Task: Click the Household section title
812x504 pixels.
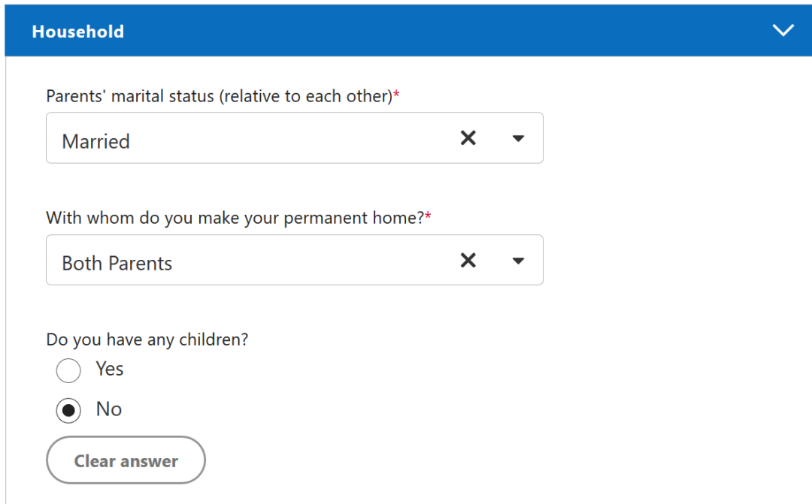Action: [78, 32]
